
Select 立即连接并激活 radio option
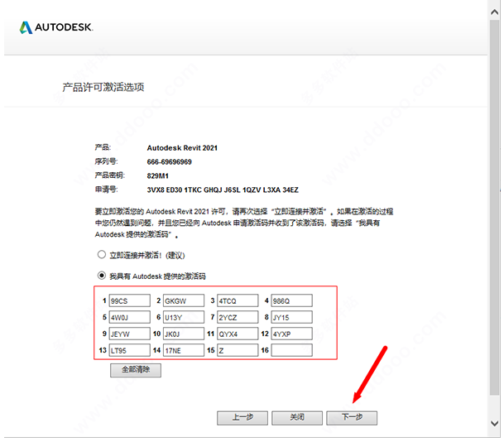(x=102, y=255)
